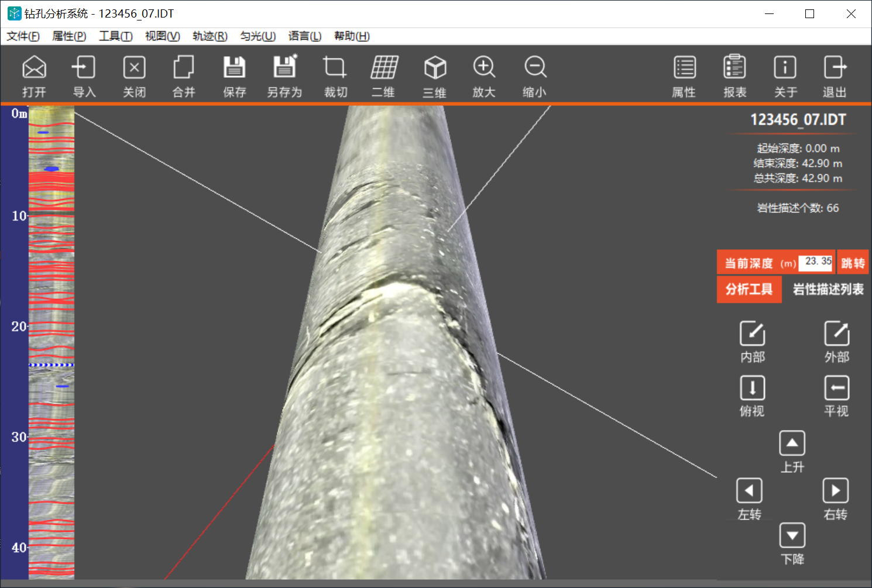Screen dimensions: 872x588
Task: Zoom in with the 放大 icon
Action: pyautogui.click(x=484, y=68)
